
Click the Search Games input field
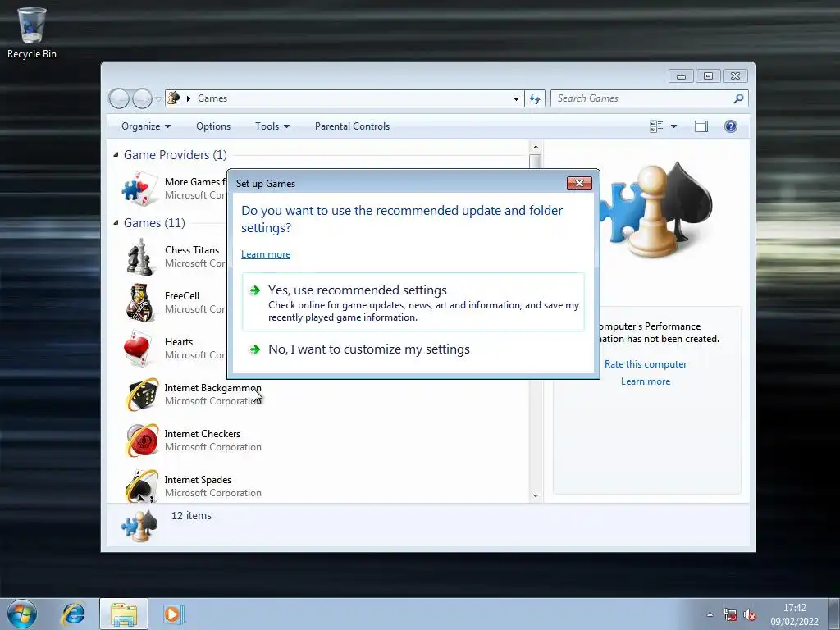(x=643, y=98)
